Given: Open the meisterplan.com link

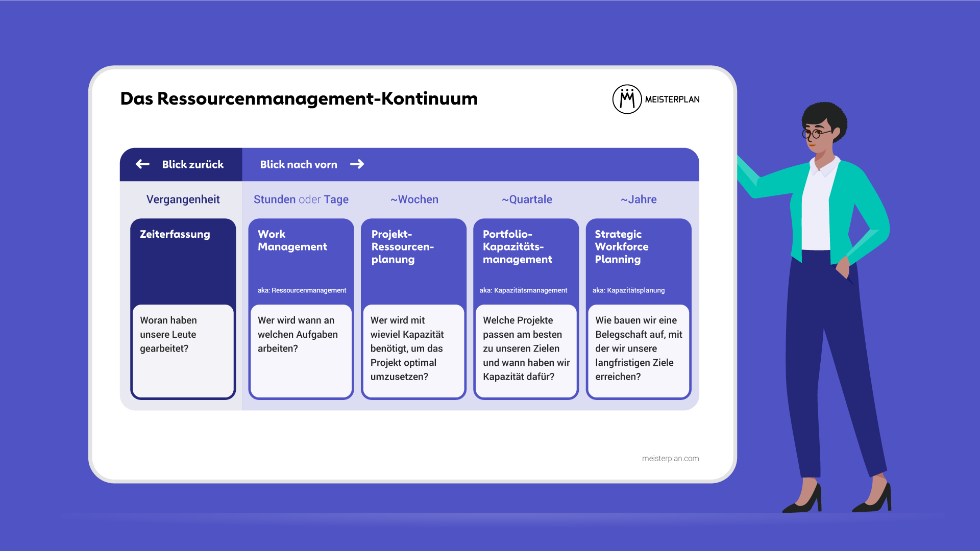Looking at the screenshot, I should tap(670, 458).
